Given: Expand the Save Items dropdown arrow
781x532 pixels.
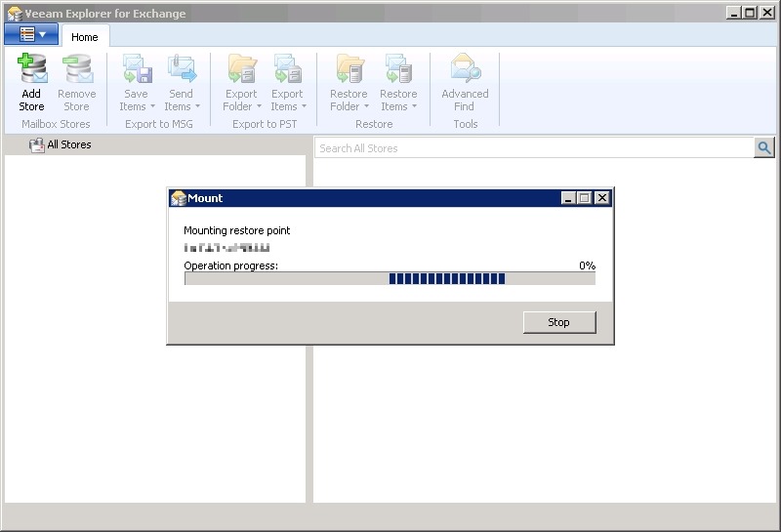Looking at the screenshot, I should pyautogui.click(x=153, y=106).
